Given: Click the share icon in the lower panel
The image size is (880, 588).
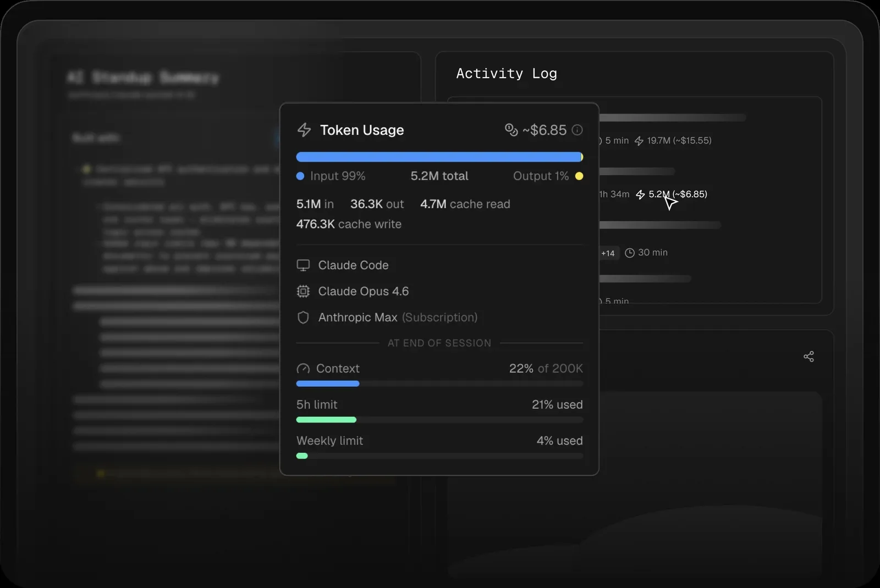Looking at the screenshot, I should (x=809, y=357).
